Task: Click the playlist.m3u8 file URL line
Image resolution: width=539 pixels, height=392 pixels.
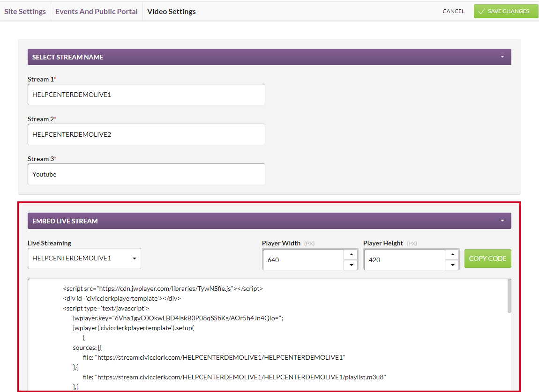Action: click(x=234, y=377)
